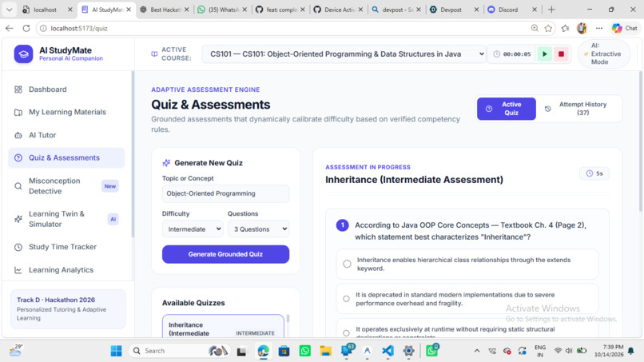Click the browser zoom magnifier icon

coord(535,28)
